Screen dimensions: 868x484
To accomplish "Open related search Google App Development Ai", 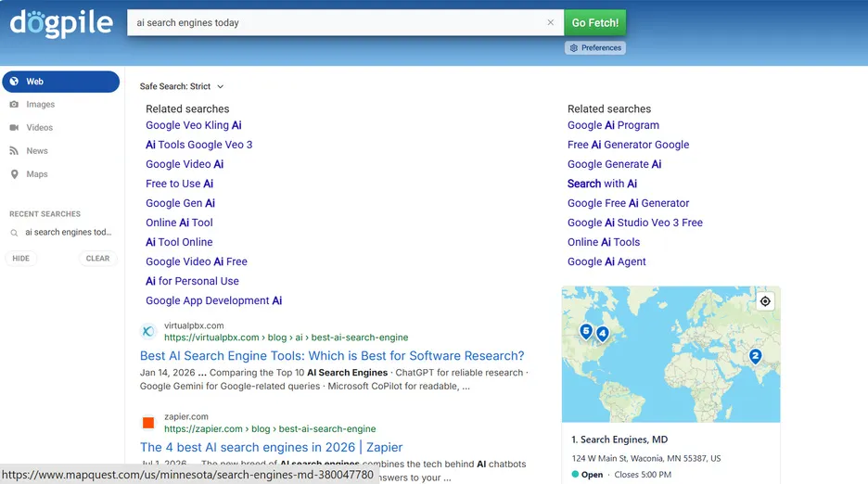I will coord(213,300).
